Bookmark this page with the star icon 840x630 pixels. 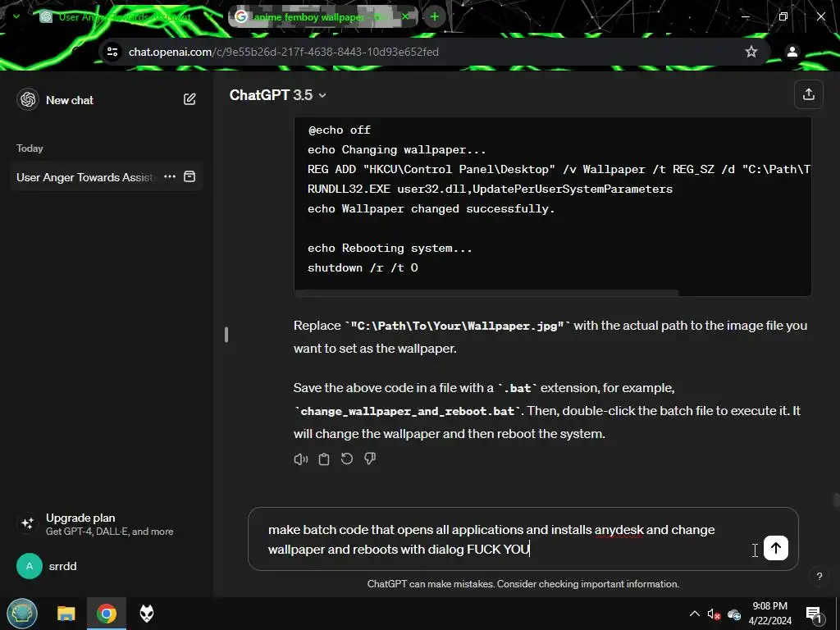click(x=751, y=52)
